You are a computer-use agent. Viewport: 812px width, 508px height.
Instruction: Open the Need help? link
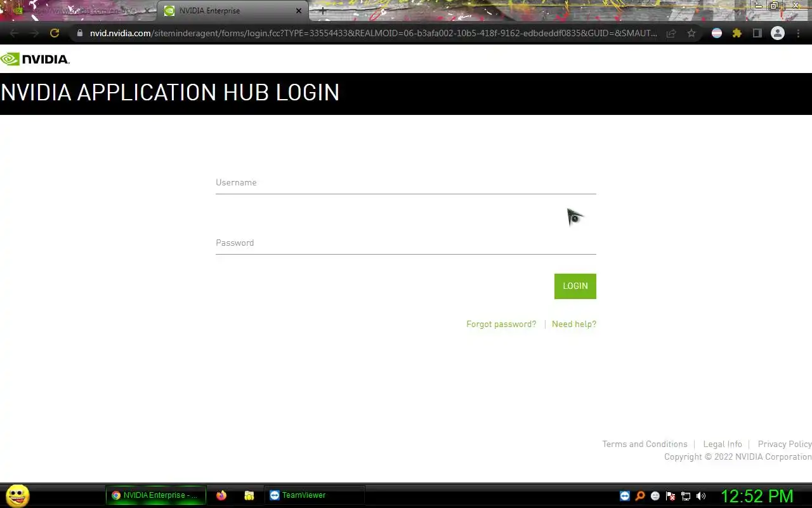[x=574, y=324]
